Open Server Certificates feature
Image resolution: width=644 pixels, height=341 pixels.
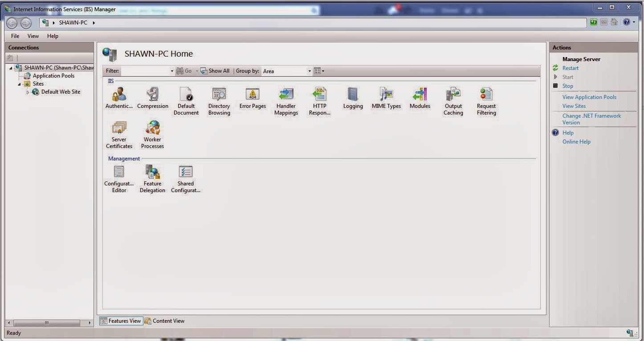119,135
